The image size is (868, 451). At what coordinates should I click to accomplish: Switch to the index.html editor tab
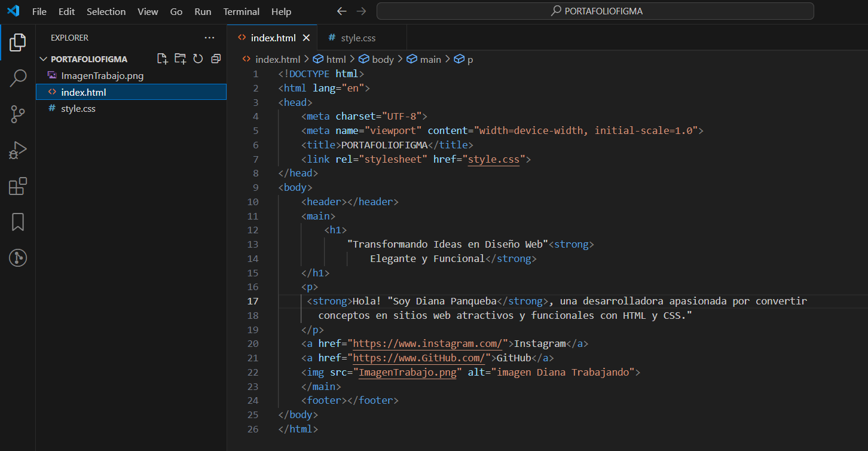coord(273,38)
